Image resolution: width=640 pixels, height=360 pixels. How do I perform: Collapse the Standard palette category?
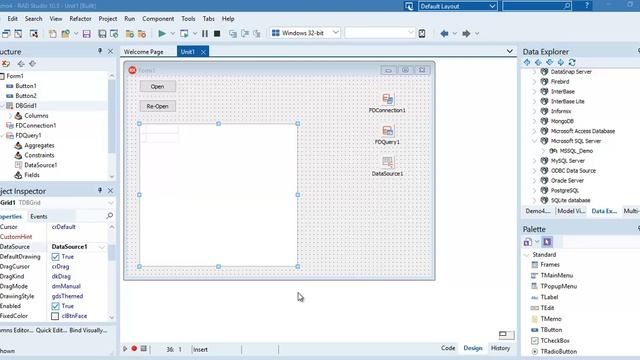click(x=527, y=255)
